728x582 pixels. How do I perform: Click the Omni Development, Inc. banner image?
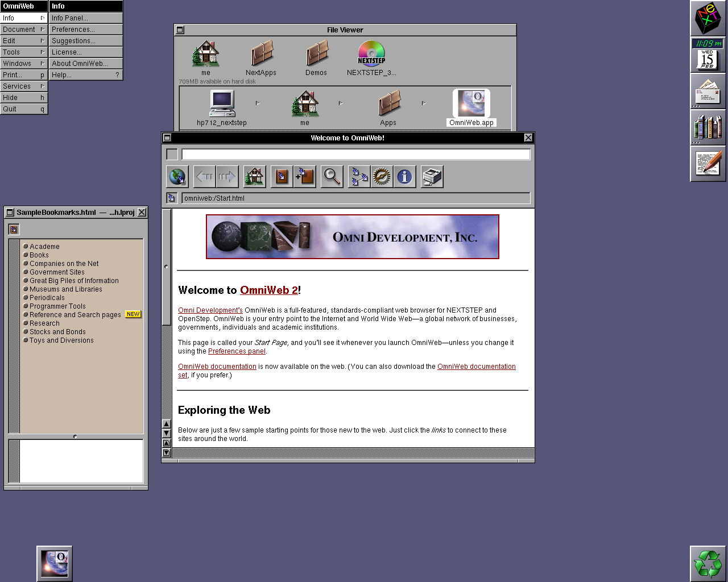coord(353,236)
